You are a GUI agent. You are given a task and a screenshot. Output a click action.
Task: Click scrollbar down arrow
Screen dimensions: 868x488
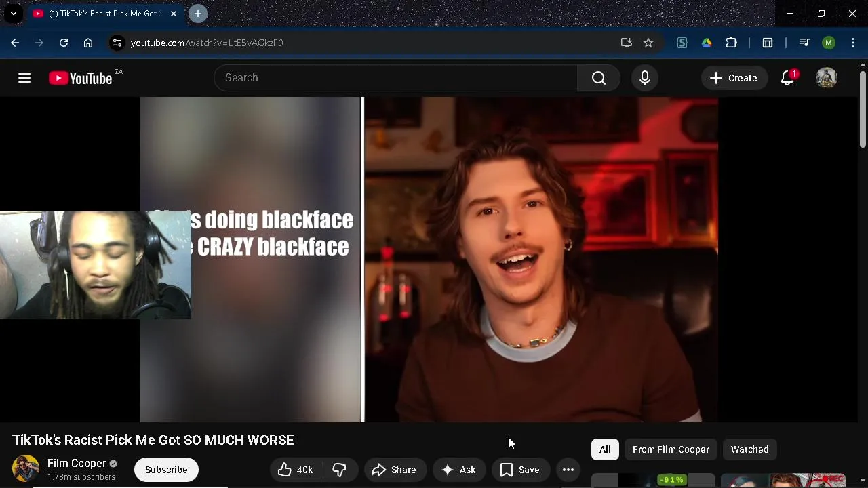point(863,481)
